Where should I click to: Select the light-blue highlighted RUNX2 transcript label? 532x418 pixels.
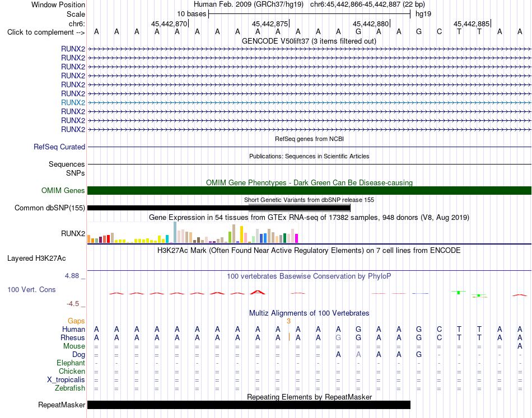pos(73,102)
